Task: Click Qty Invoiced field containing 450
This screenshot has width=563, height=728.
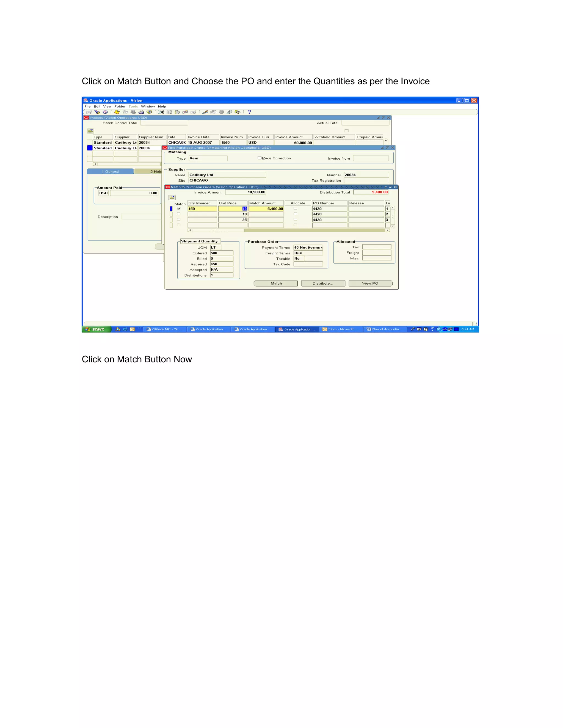Action: [x=202, y=209]
